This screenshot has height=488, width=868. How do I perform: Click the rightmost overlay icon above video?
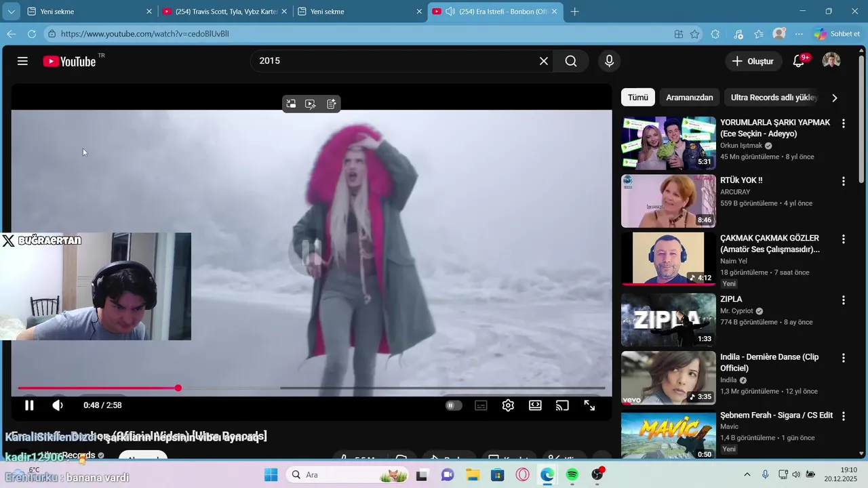point(331,104)
